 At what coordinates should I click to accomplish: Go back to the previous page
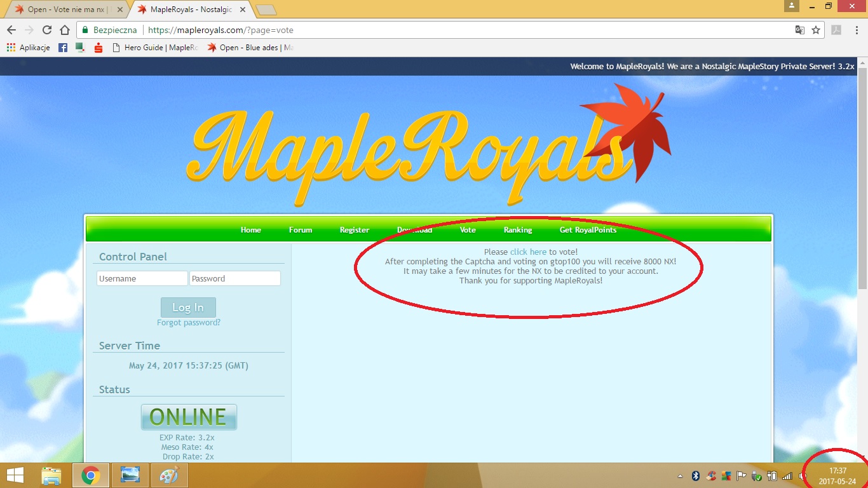tap(11, 30)
